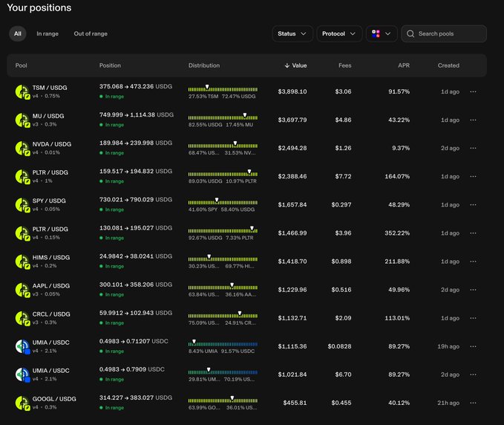
Task: Show All positions tab
Action: point(18,33)
